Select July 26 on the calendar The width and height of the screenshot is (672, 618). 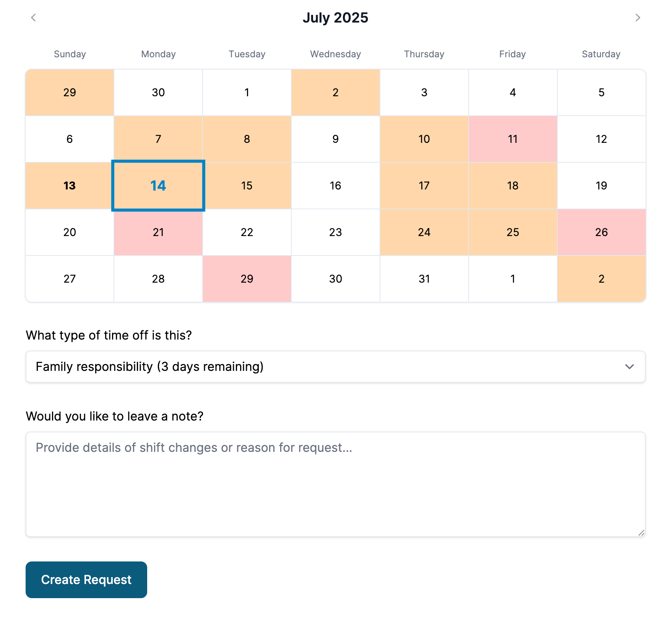(601, 232)
